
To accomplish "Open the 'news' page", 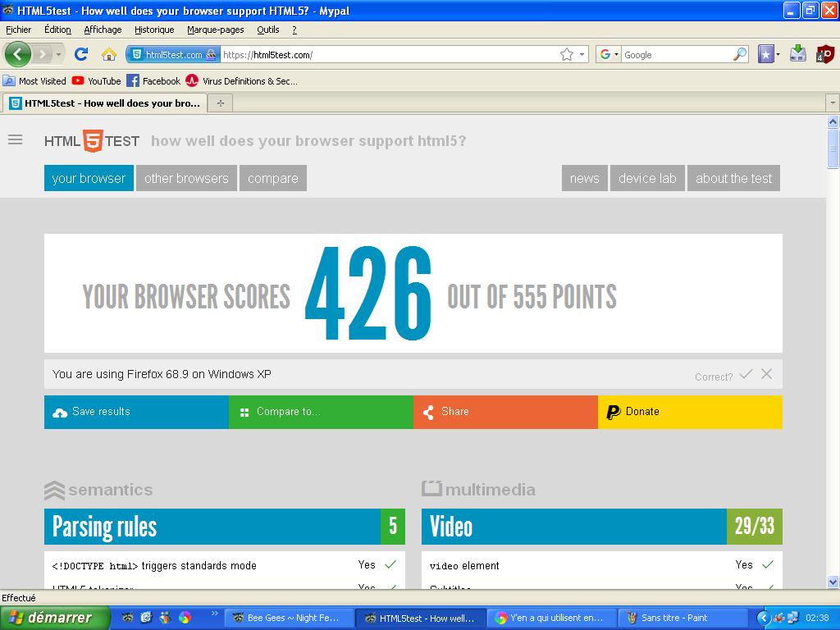I will pos(584,178).
